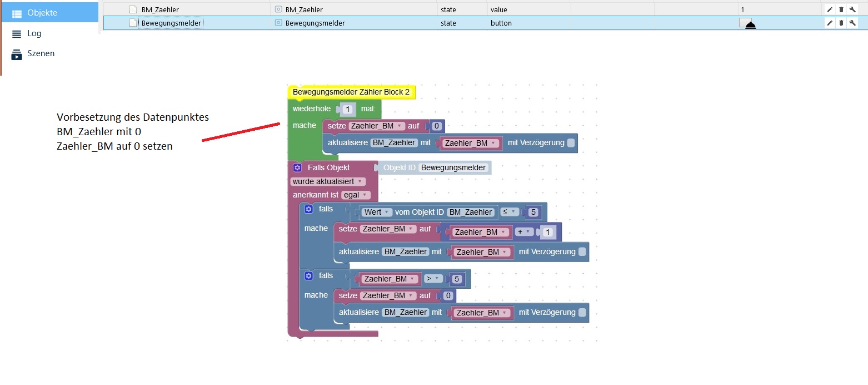Delete the BM_Zaehler object via trash icon
Viewport: 868px width, 385px height.
pos(841,9)
